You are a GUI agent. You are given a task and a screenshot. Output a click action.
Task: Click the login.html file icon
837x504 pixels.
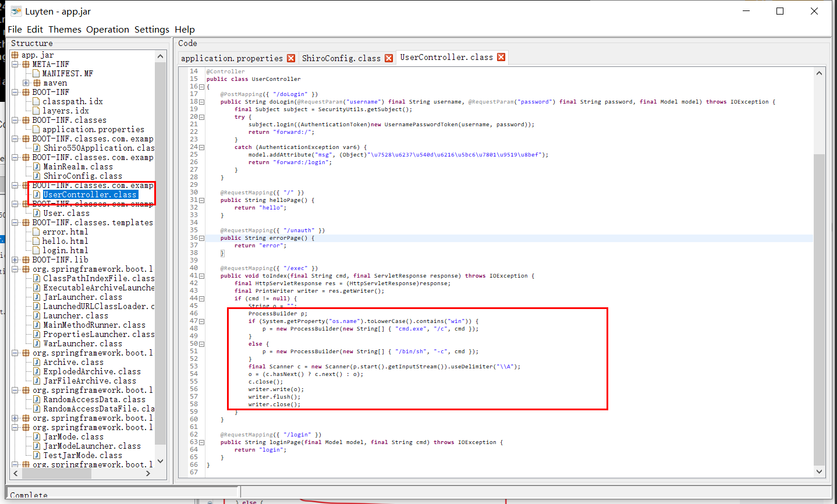[x=36, y=250]
